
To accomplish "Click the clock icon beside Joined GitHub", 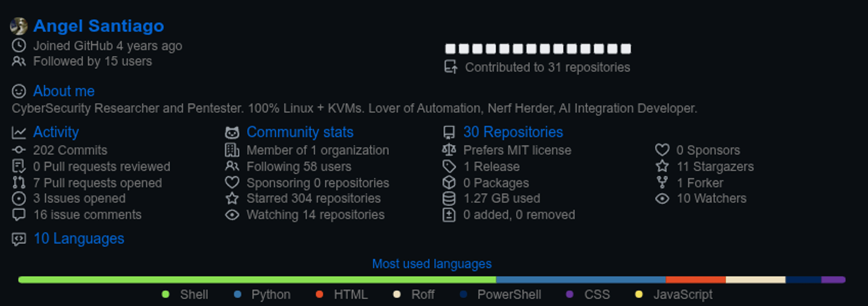I will tap(19, 45).
